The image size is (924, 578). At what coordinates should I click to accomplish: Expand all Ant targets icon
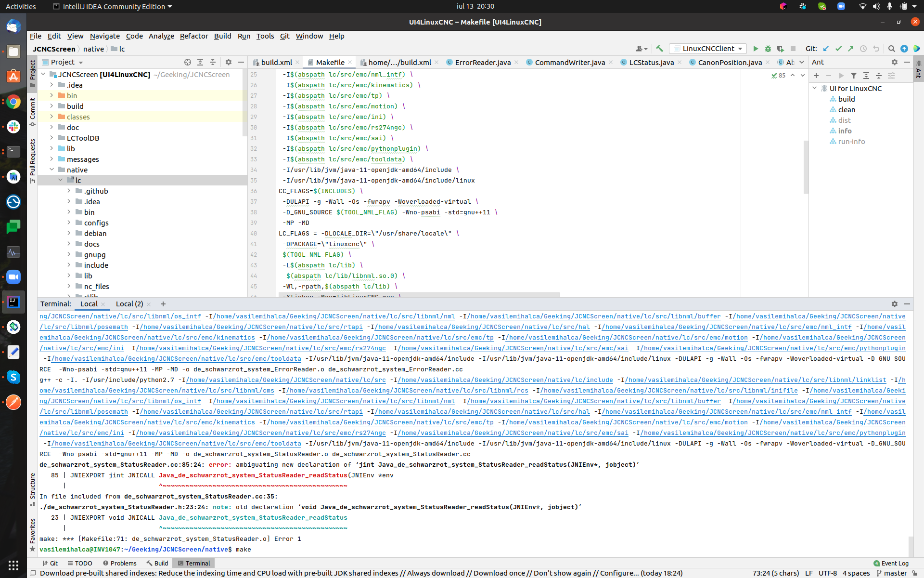(866, 76)
